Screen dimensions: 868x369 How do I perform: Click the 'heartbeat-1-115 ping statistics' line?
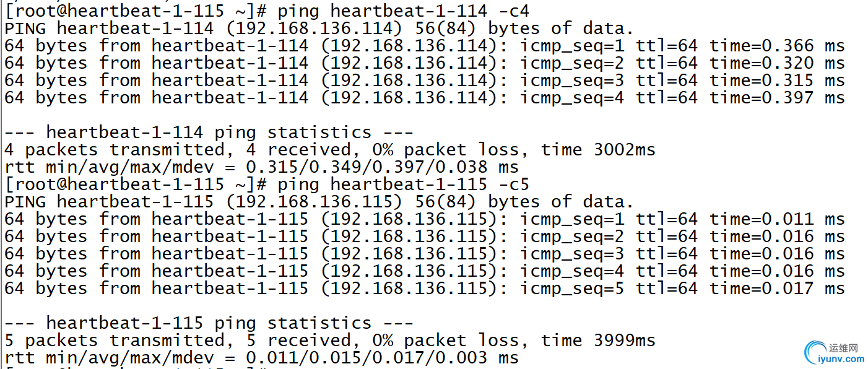tap(209, 323)
